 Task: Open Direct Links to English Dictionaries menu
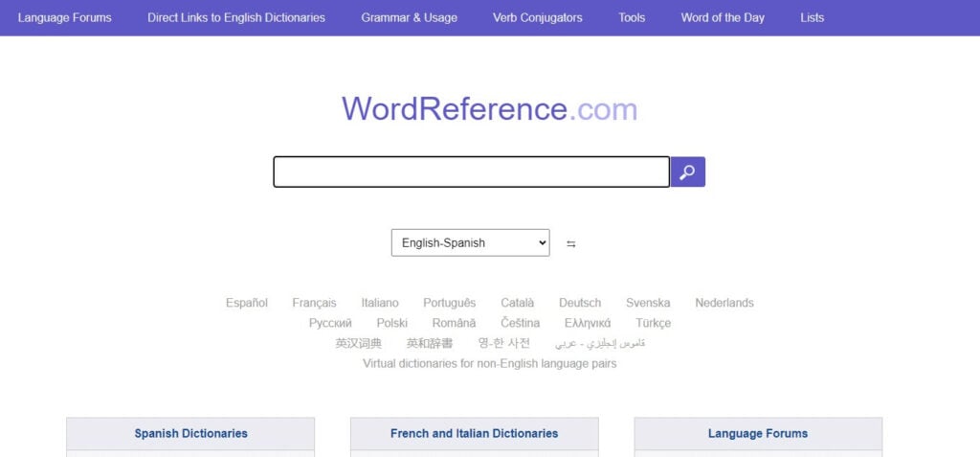pyautogui.click(x=236, y=17)
